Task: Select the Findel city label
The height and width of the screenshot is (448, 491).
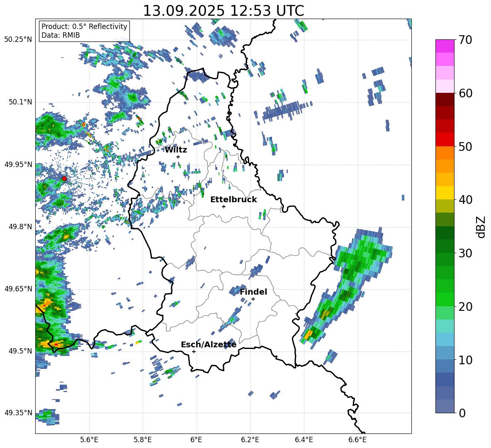Action: (x=253, y=292)
